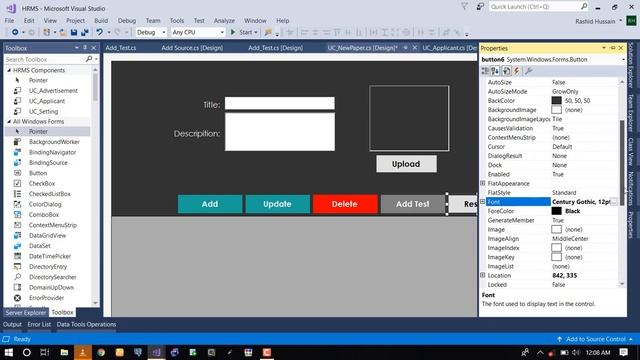Click the ForeColor black swatch
The height and width of the screenshot is (360, 640).
point(556,211)
